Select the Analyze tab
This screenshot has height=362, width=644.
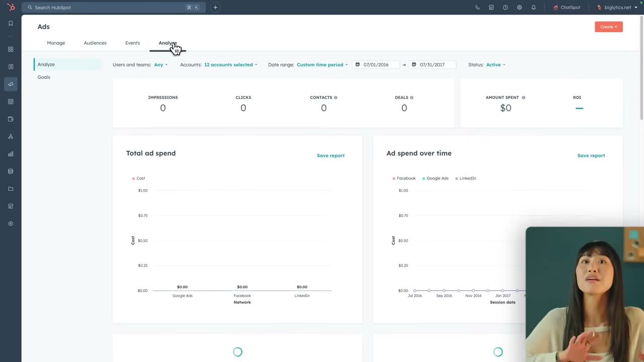coord(168,43)
